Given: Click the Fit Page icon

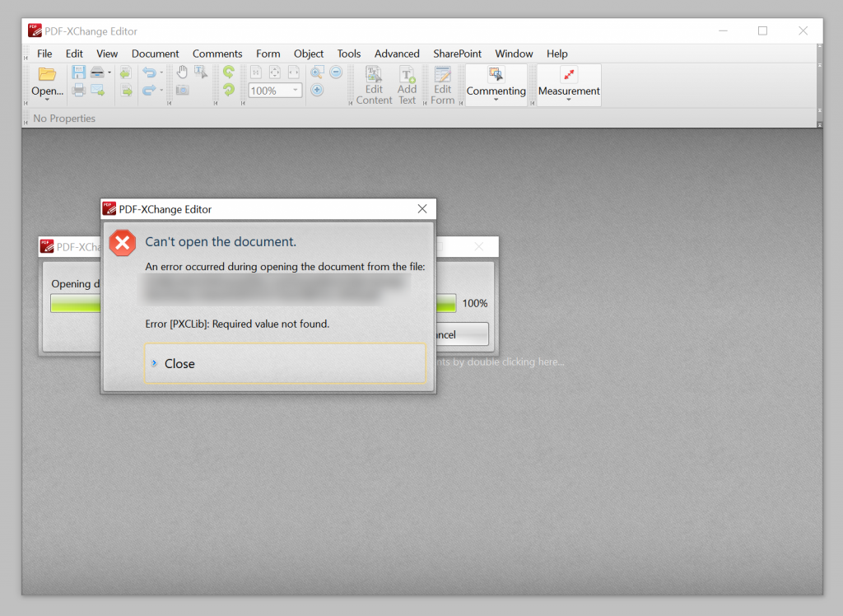Looking at the screenshot, I should tap(275, 72).
